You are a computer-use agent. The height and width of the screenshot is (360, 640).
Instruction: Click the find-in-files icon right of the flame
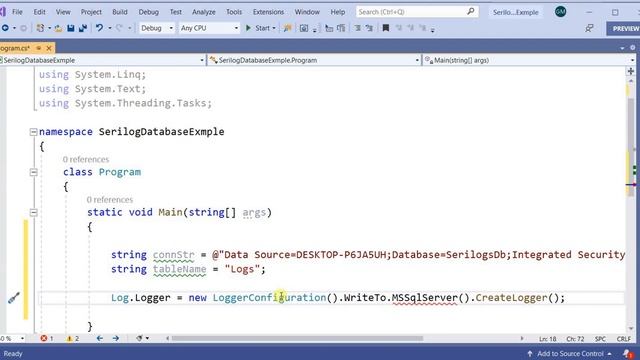coord(304,28)
